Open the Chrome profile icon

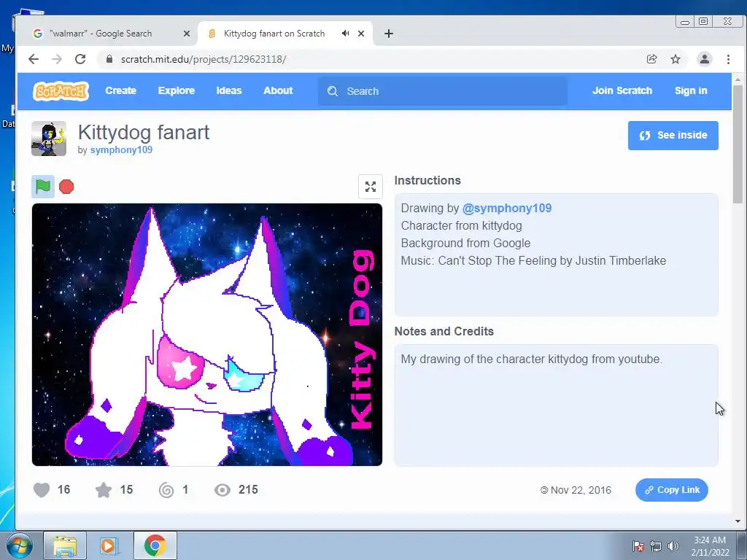click(x=705, y=59)
